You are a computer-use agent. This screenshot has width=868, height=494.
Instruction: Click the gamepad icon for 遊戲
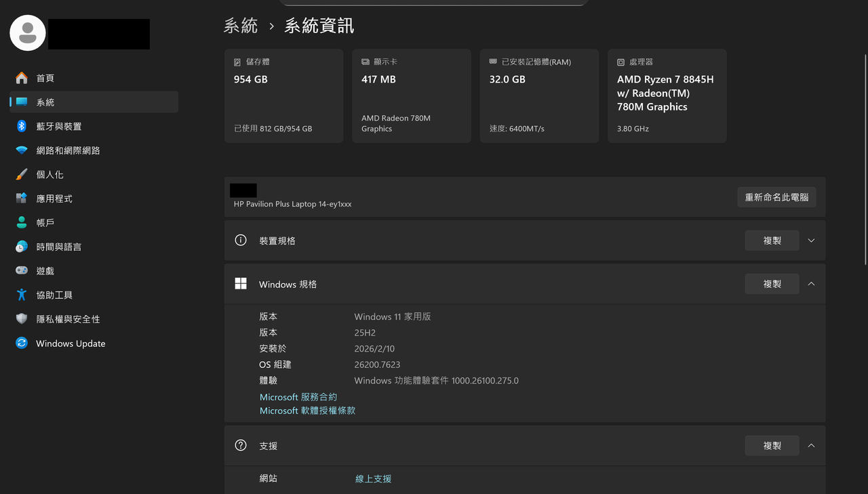point(22,270)
